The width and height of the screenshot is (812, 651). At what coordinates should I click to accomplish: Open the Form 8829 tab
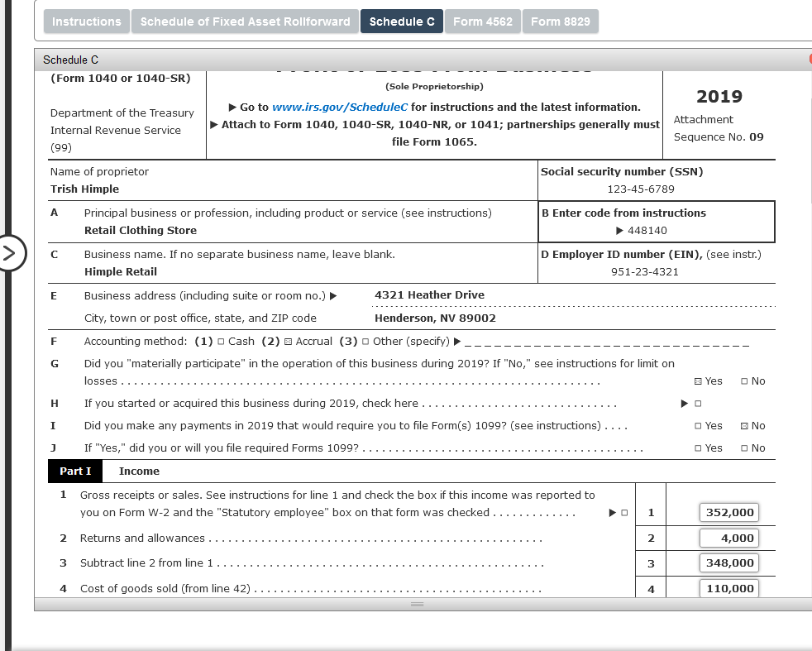[561, 22]
